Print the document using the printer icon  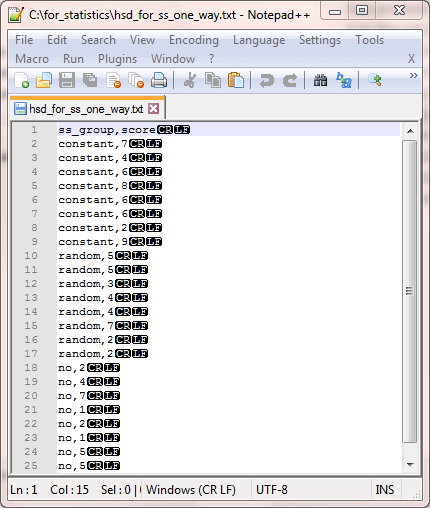(x=159, y=80)
